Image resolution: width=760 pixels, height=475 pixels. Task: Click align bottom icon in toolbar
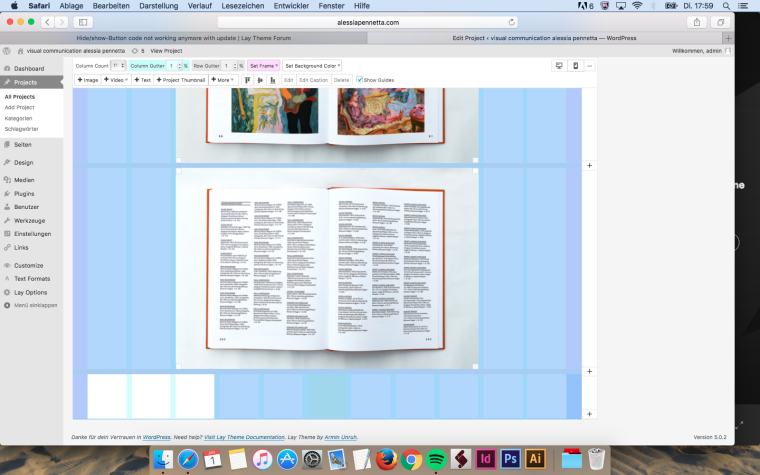pyautogui.click(x=273, y=79)
